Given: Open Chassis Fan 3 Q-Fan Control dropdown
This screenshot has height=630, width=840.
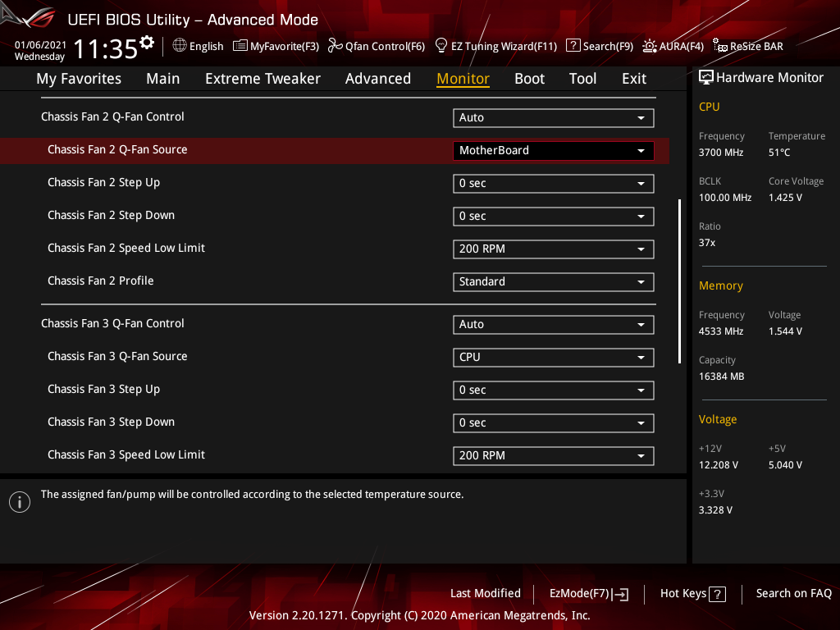Looking at the screenshot, I should (x=554, y=325).
